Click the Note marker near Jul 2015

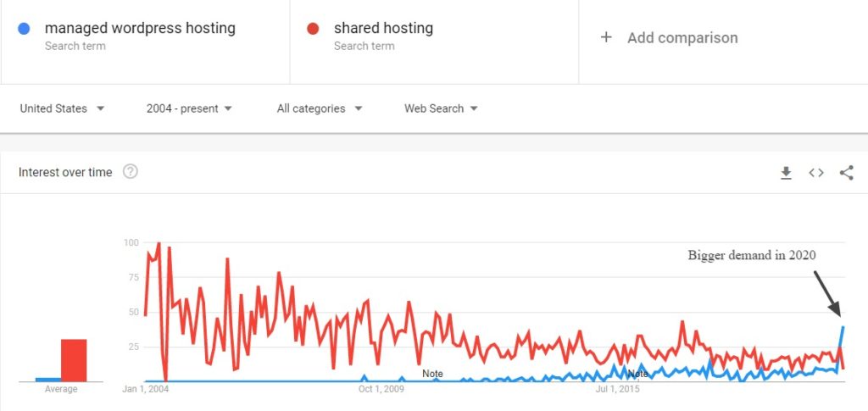coord(637,374)
